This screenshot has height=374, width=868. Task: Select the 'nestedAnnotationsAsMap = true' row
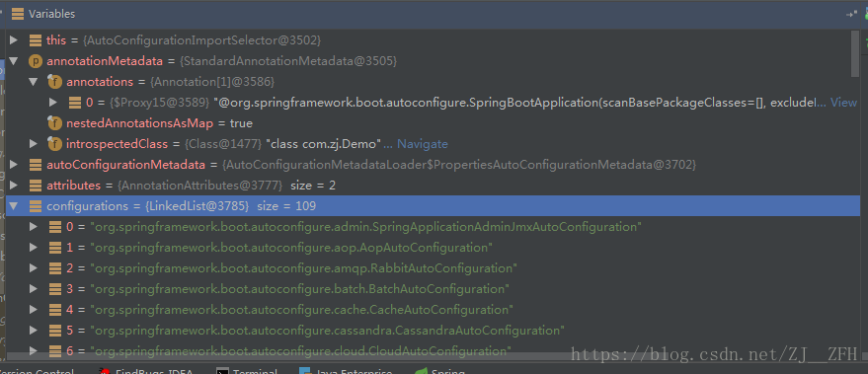433,122
